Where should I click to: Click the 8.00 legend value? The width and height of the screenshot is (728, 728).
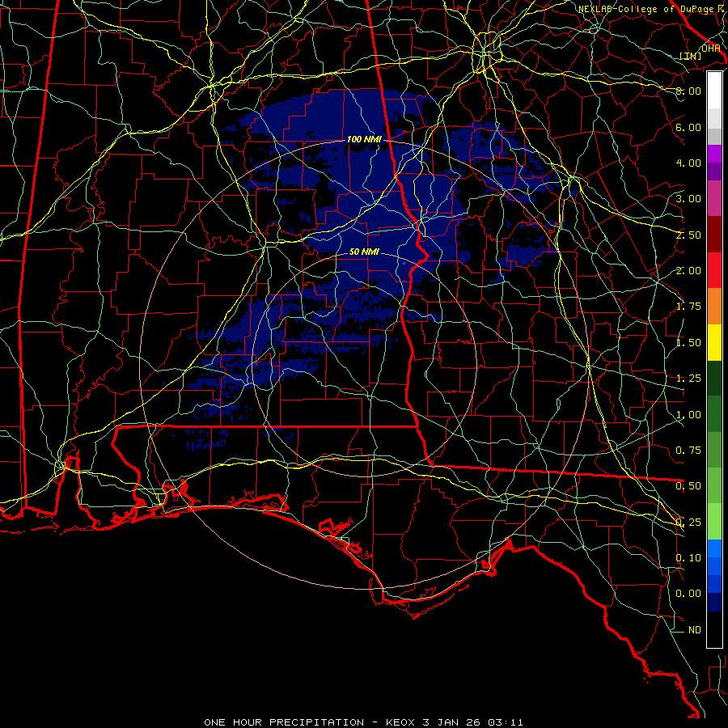(x=688, y=91)
